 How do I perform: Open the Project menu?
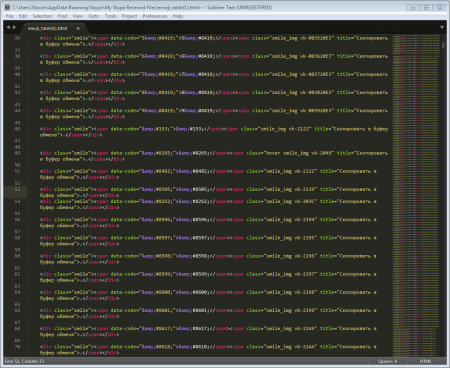coord(129,16)
